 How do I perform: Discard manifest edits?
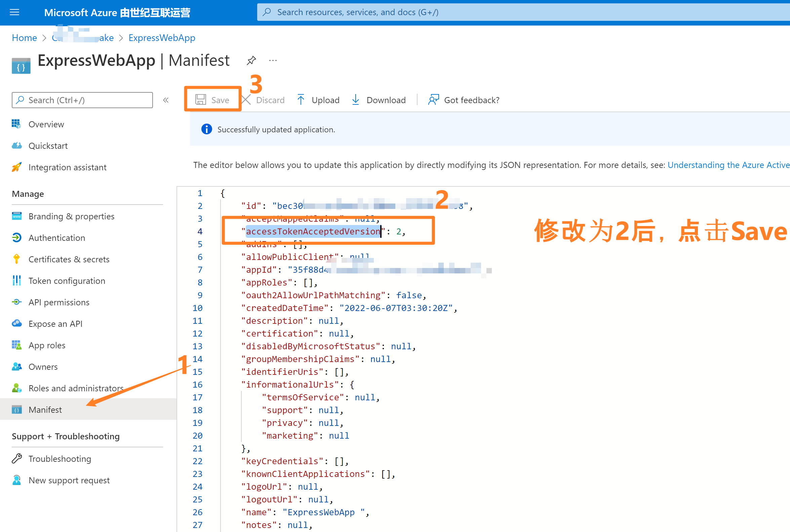264,100
